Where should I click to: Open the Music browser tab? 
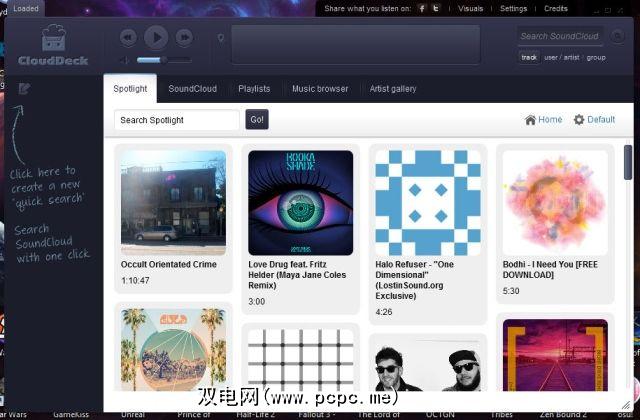click(320, 89)
